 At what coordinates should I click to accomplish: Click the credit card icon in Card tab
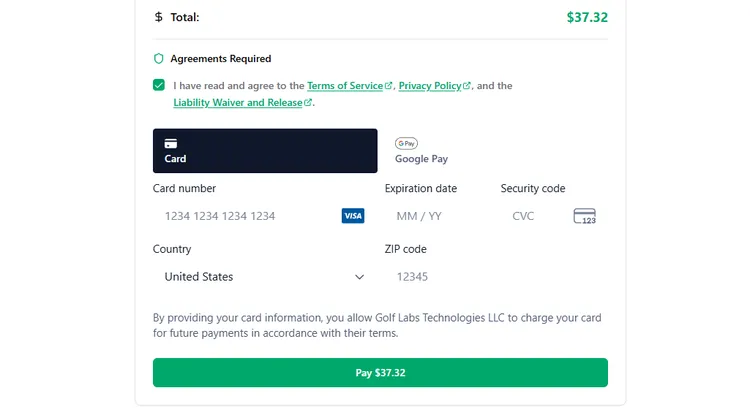171,143
